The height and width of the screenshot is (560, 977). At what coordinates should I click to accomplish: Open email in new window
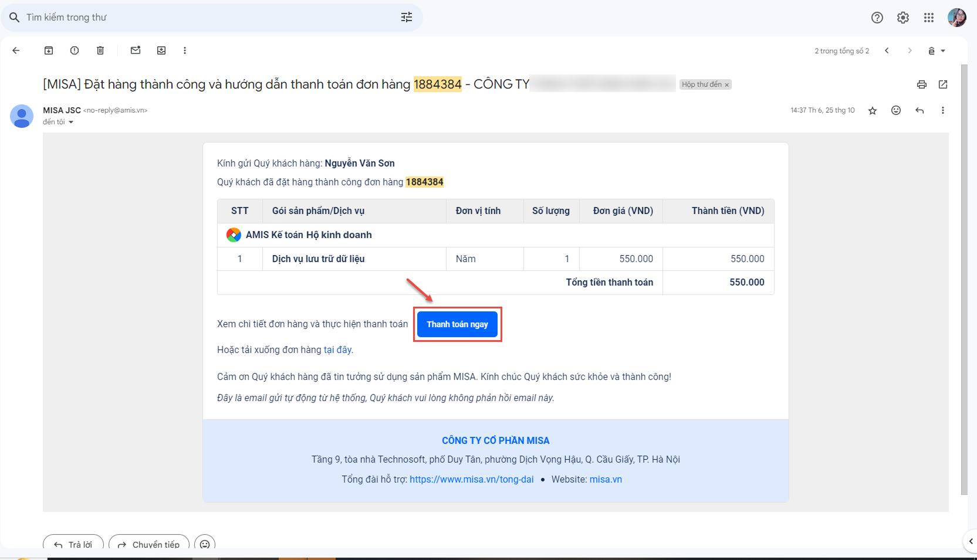point(943,84)
